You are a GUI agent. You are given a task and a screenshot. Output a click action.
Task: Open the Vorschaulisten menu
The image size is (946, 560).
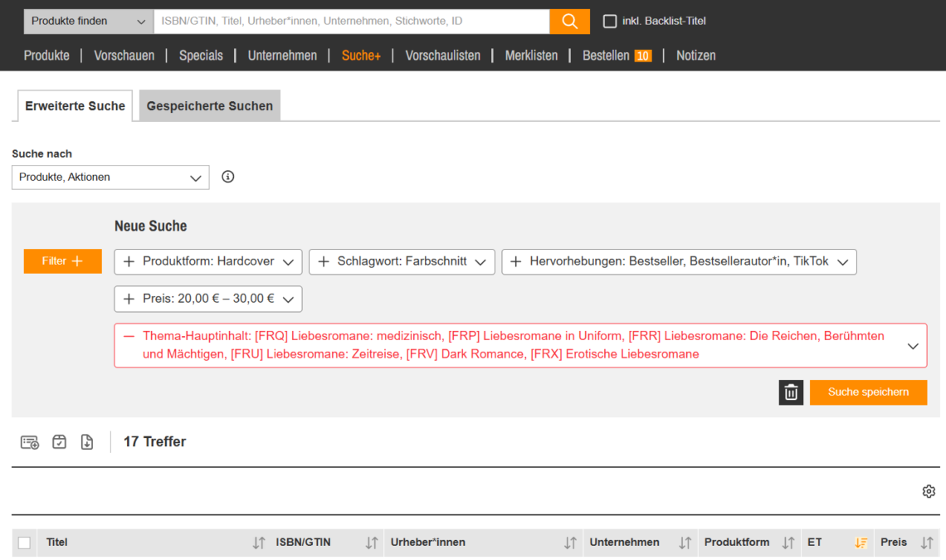click(x=443, y=56)
